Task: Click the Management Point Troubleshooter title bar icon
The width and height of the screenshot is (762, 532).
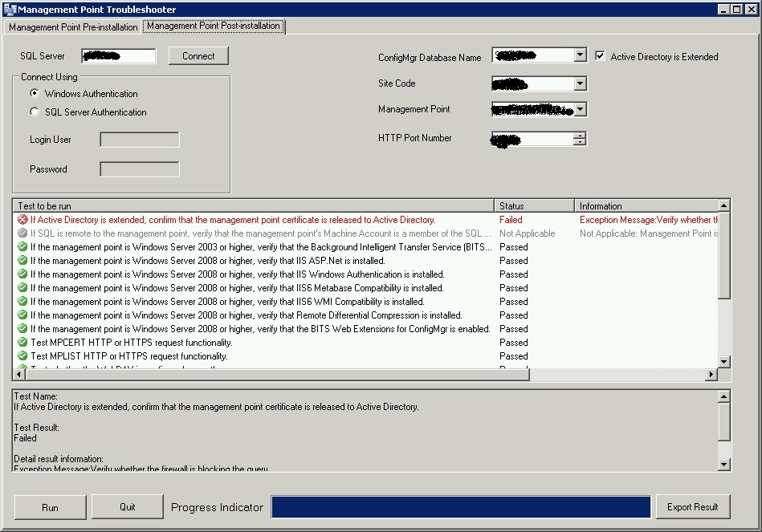Action: click(9, 10)
